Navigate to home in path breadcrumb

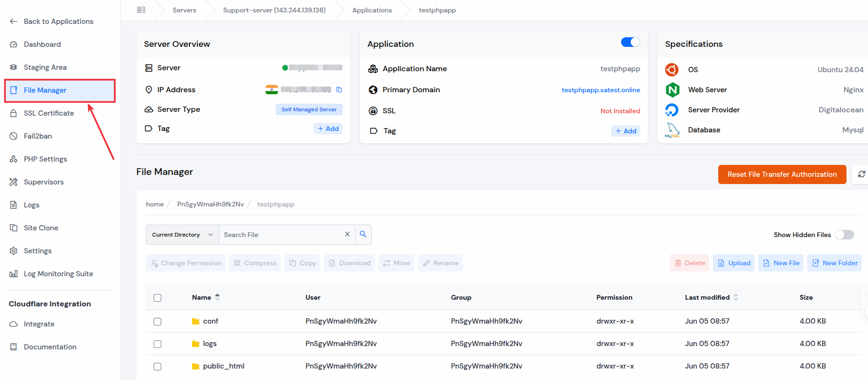(x=155, y=204)
